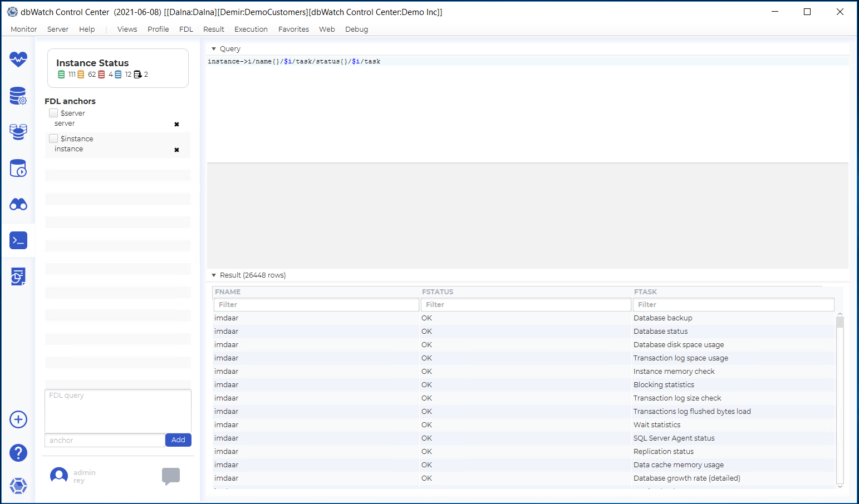This screenshot has width=859, height=504.
Task: Select 'Database growth rate (detailed)' cell
Action: click(x=687, y=478)
